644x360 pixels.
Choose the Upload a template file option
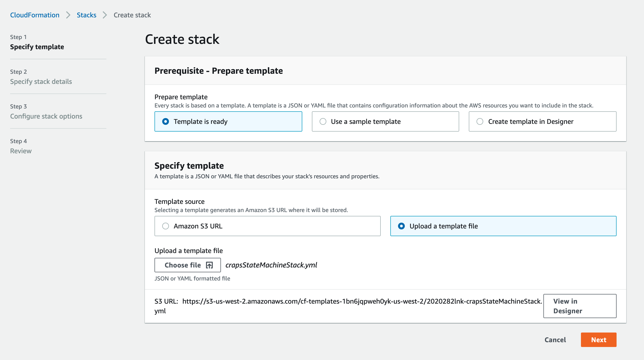click(x=503, y=226)
